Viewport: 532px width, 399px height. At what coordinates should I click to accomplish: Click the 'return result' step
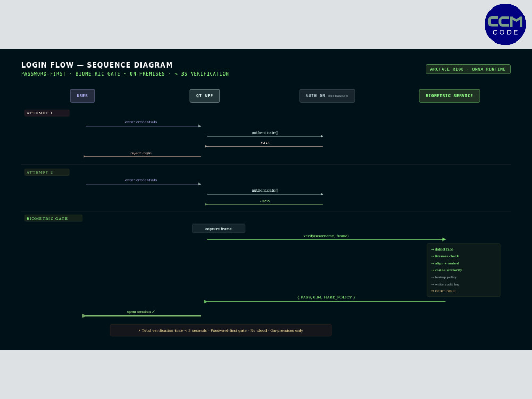click(444, 291)
